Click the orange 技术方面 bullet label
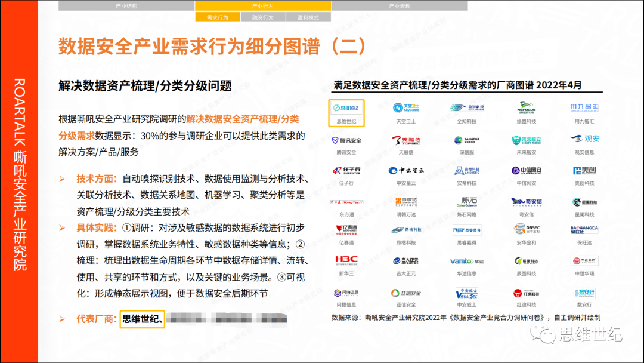 [x=97, y=179]
